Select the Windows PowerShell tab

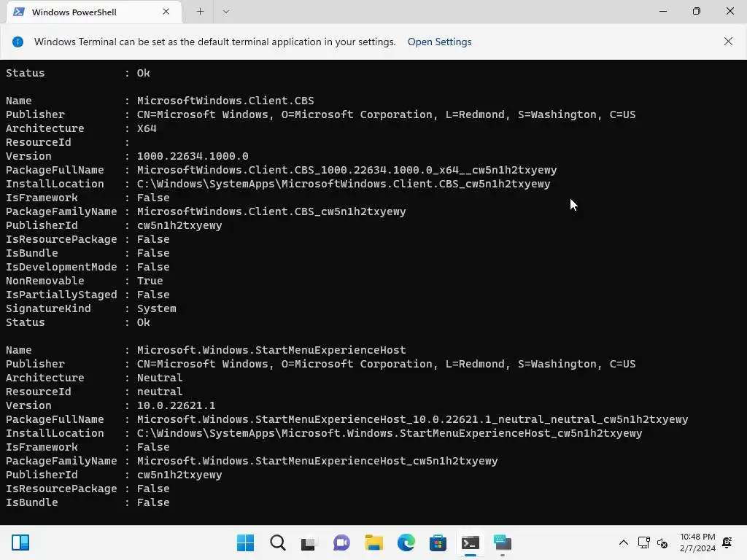(94, 12)
